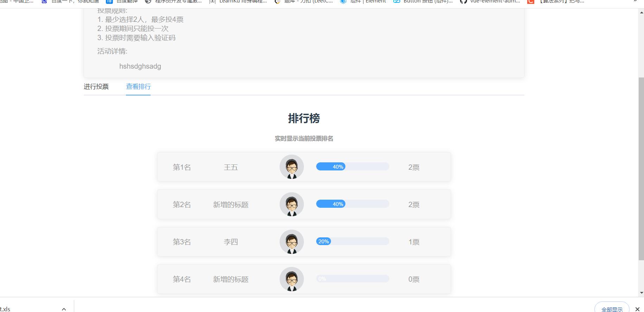
Task: Open the Button 按钮 bookmark
Action: tap(423, 1)
